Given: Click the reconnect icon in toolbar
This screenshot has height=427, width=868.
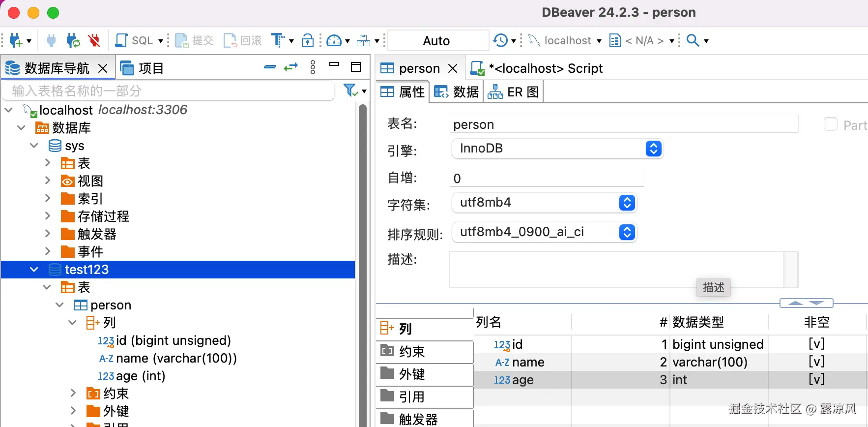Looking at the screenshot, I should pyautogui.click(x=73, y=40).
